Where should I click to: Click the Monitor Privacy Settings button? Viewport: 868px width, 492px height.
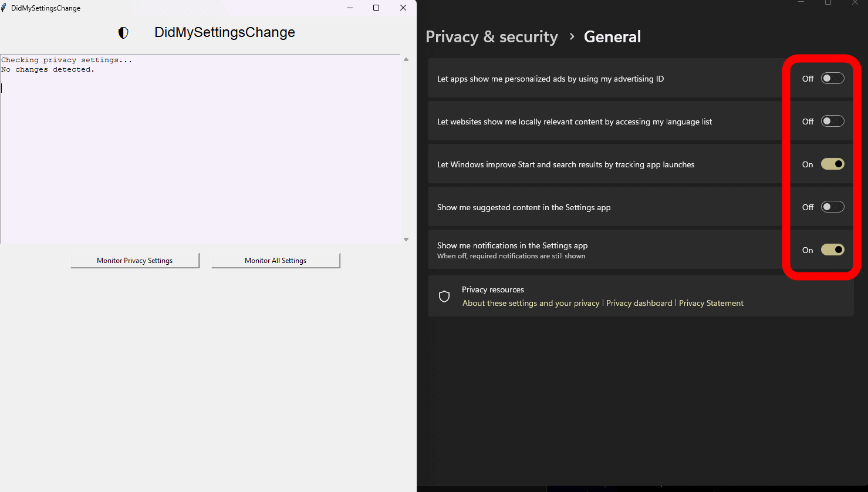135,261
